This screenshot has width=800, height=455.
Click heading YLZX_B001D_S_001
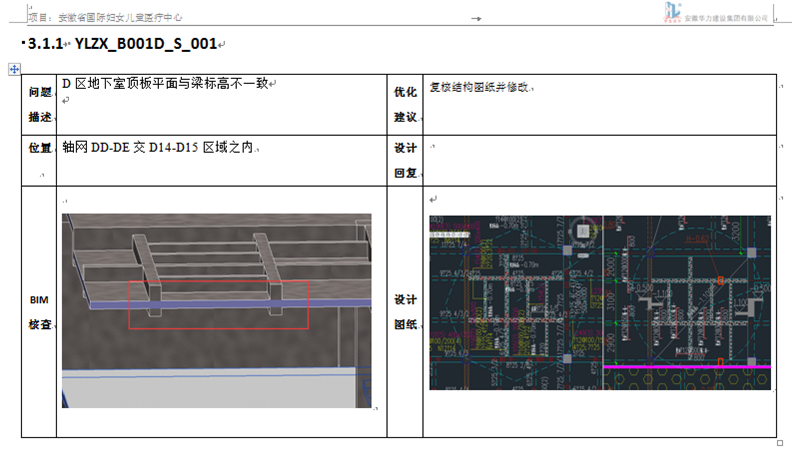[x=146, y=44]
